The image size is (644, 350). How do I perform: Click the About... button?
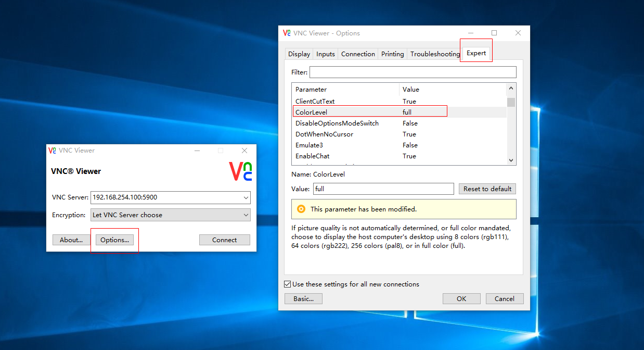pyautogui.click(x=71, y=240)
